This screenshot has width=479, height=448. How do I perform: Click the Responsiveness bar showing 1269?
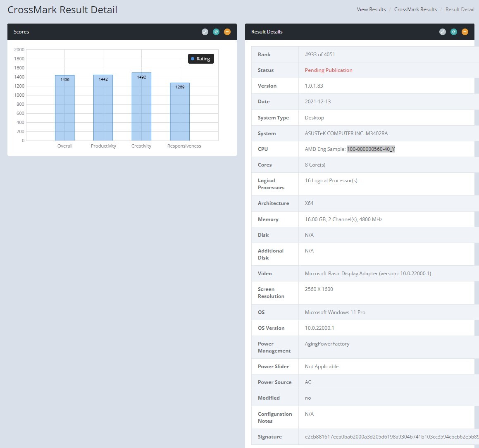coord(180,112)
